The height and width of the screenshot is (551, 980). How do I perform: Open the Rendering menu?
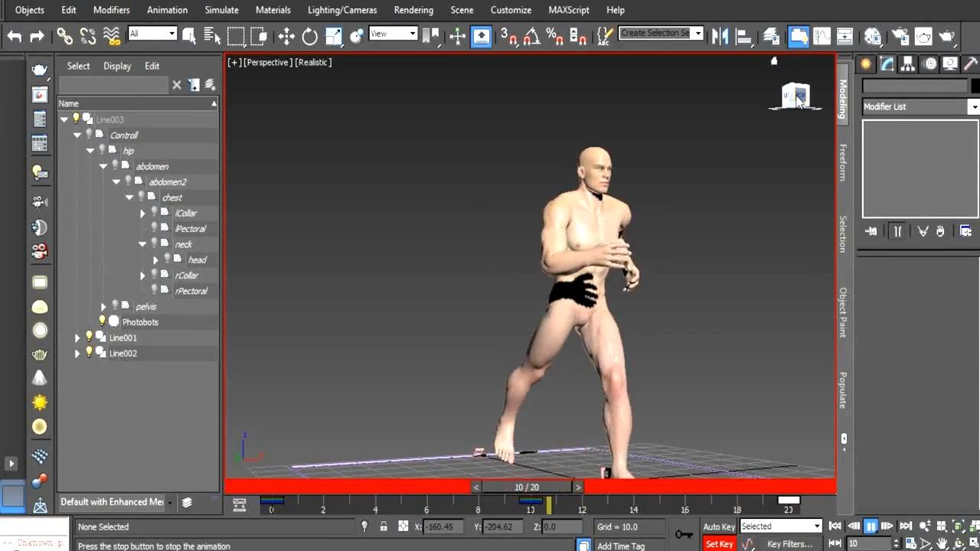[x=413, y=10]
